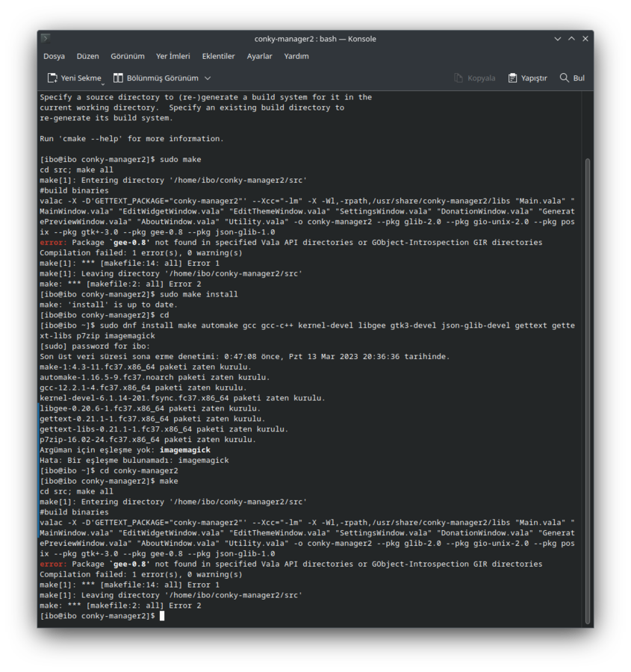Expand the Bölünmüş Görünüm dropdown arrow
The image size is (631, 672).
[x=208, y=78]
